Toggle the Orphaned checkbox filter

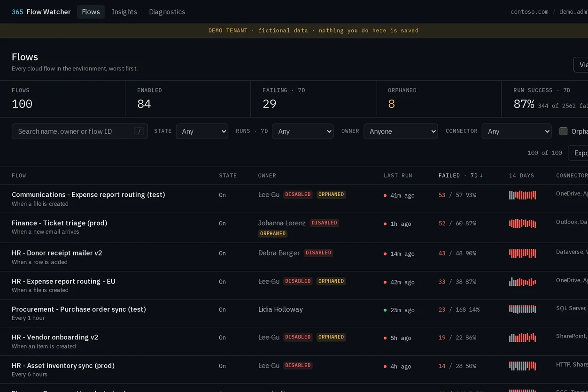pos(564,131)
